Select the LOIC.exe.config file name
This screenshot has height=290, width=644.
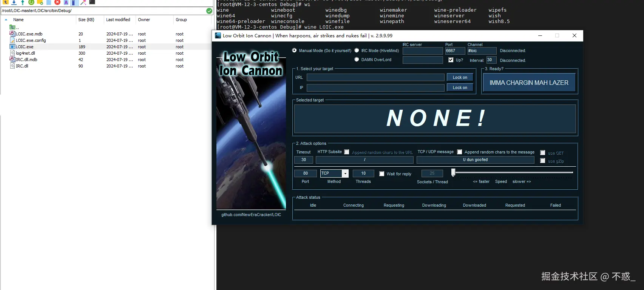(x=31, y=40)
